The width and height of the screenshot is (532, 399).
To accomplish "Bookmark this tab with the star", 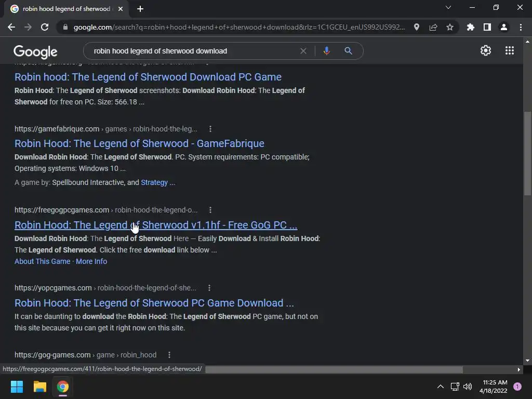I will pyautogui.click(x=450, y=27).
